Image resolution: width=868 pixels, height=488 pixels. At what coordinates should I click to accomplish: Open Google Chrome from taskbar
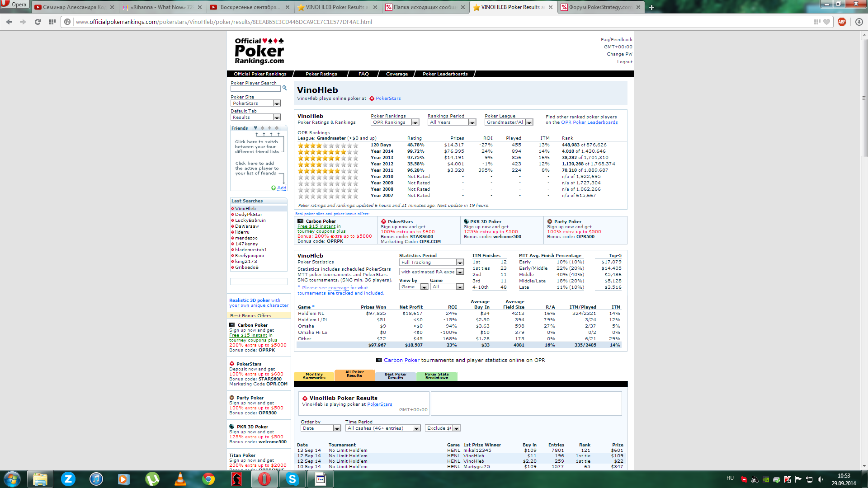click(208, 479)
